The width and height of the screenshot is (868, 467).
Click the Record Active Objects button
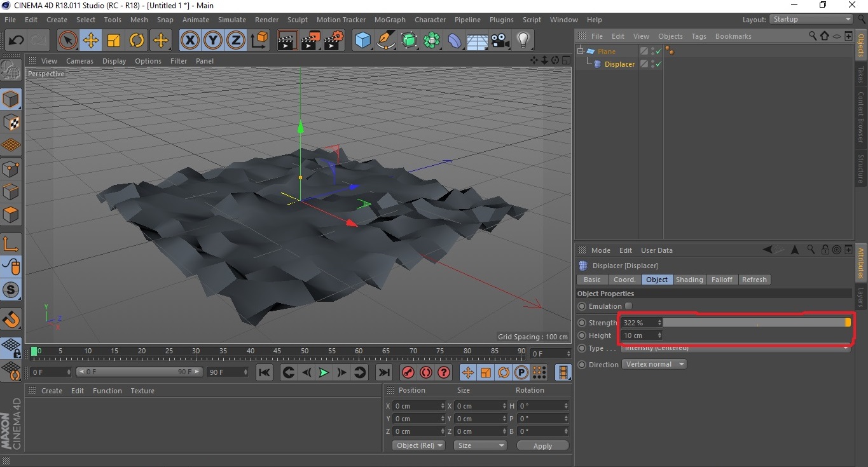409,372
